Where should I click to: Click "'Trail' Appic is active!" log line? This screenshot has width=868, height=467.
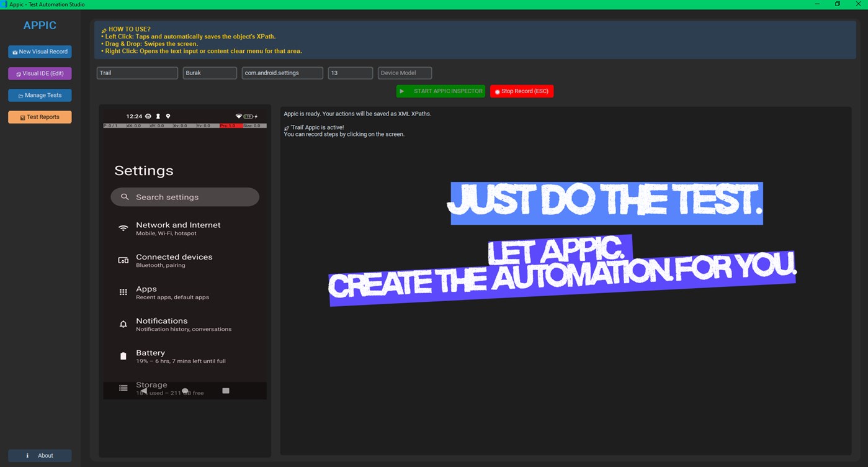313,127
